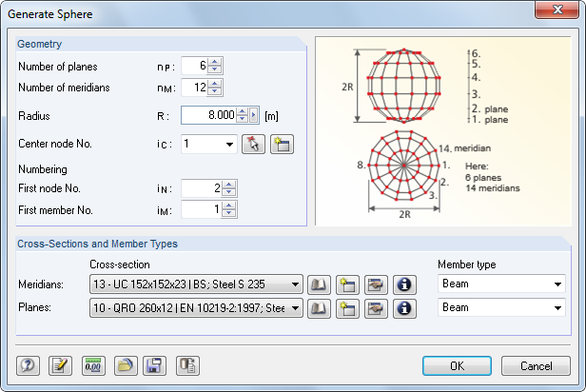Decrease first node number
The image size is (586, 392).
pos(228,192)
